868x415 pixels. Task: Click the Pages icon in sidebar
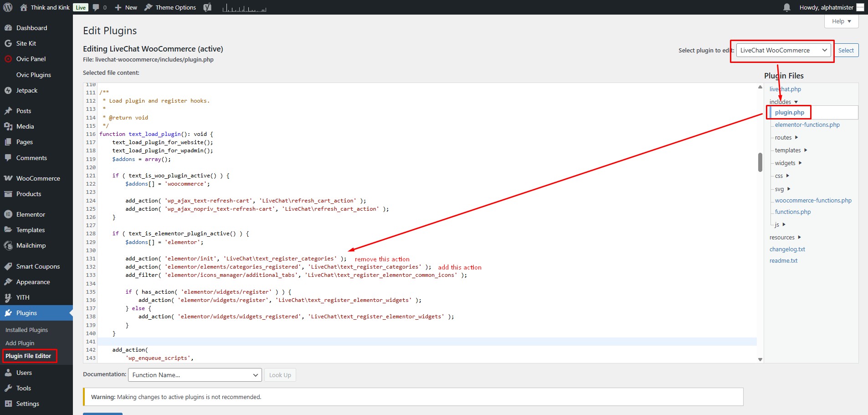[x=8, y=142]
